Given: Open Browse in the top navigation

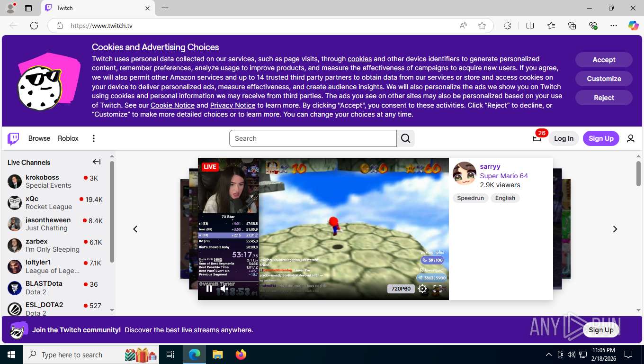Looking at the screenshot, I should 39,138.
